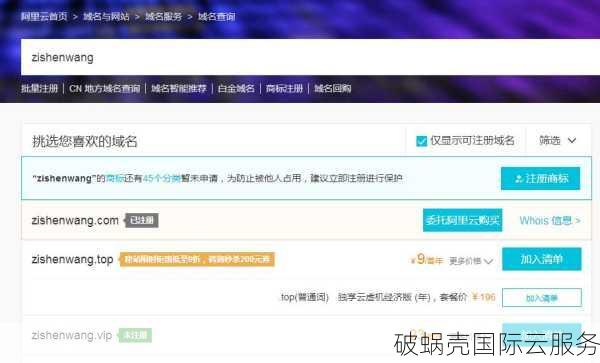Viewport: 600px width, 363px height.
Task: Add zishenwang.top to list with 加入清单
Action: pyautogui.click(x=541, y=259)
